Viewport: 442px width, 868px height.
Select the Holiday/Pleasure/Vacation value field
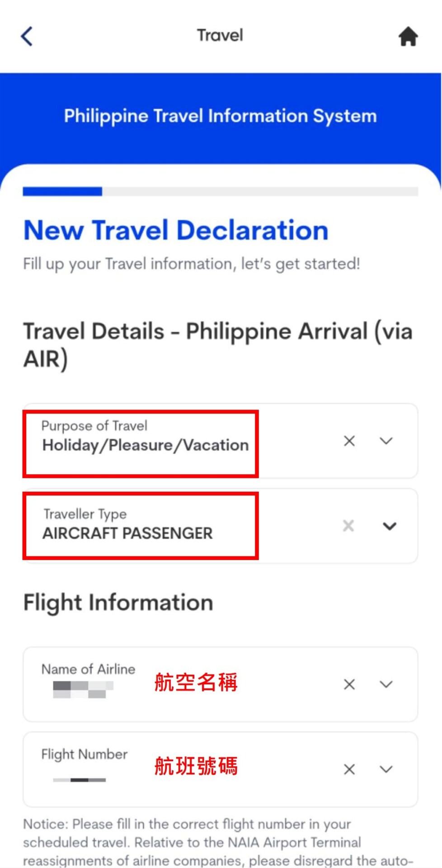pos(145,445)
